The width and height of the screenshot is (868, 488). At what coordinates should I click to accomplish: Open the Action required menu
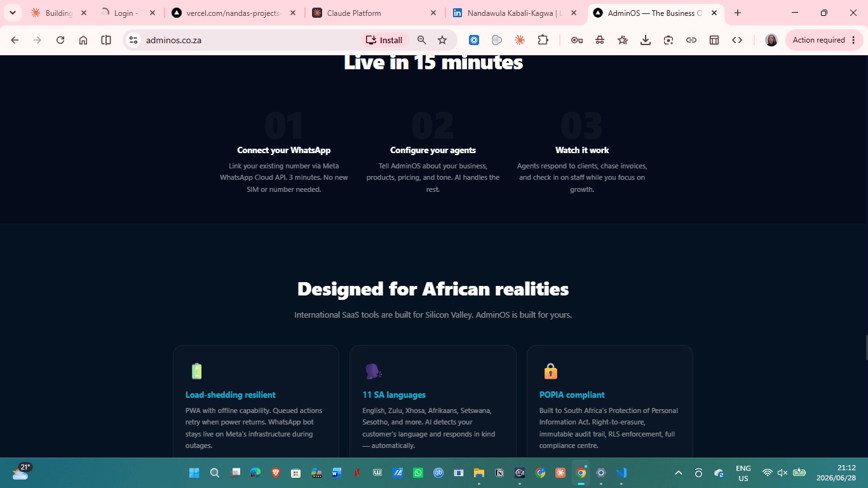coord(824,40)
